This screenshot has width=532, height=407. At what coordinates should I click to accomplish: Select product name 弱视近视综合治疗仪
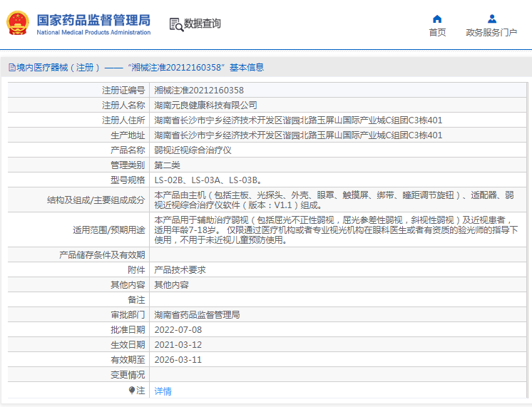tap(193, 150)
